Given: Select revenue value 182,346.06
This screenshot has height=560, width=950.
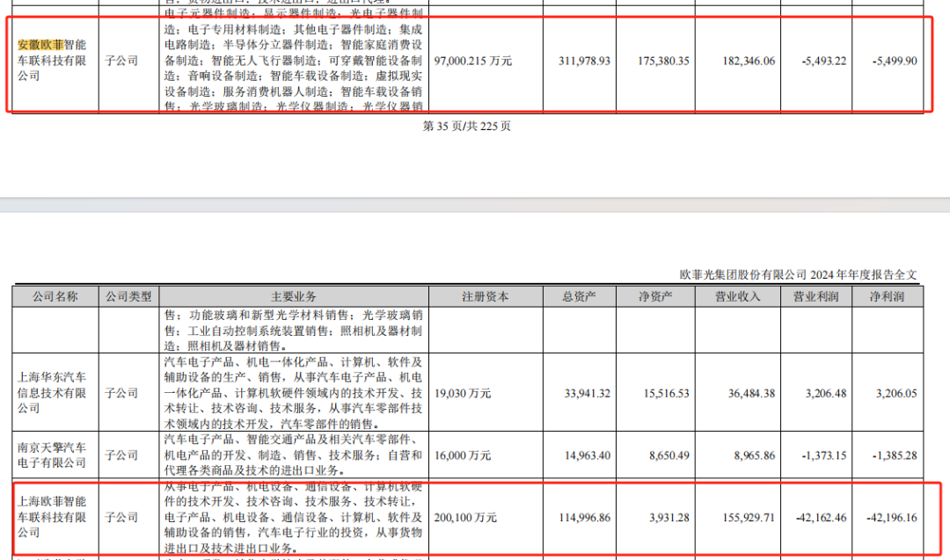Looking at the screenshot, I should coord(749,61).
